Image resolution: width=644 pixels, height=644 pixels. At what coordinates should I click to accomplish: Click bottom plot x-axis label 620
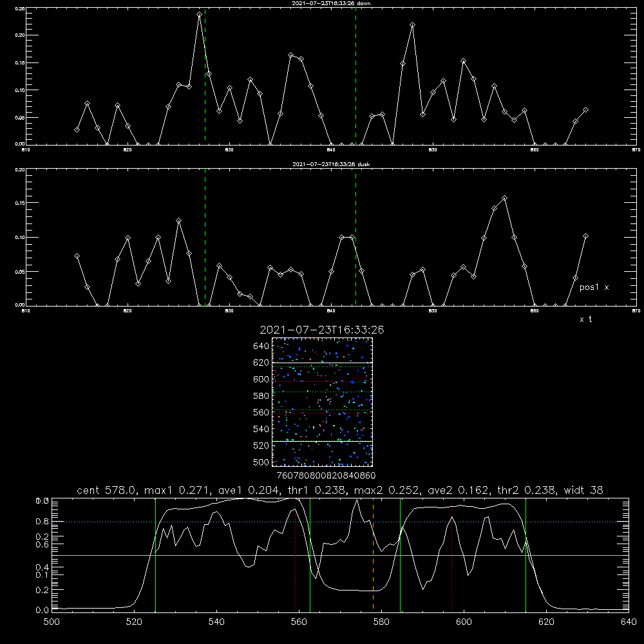point(546,622)
